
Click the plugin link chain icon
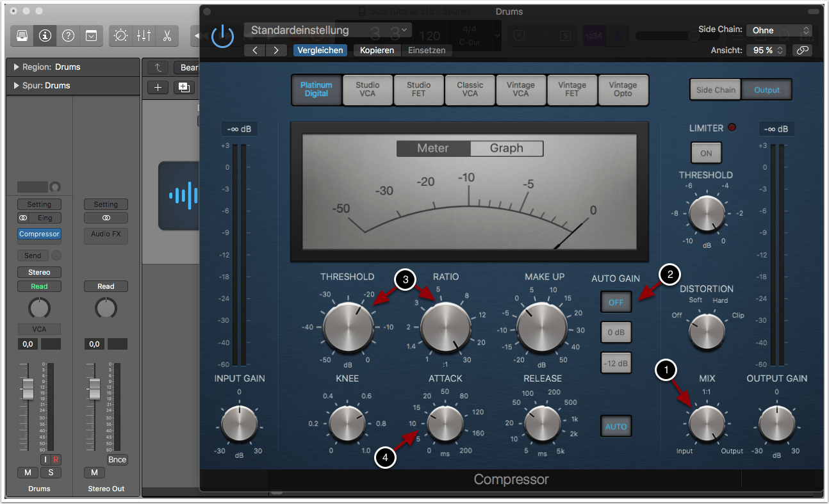(802, 50)
